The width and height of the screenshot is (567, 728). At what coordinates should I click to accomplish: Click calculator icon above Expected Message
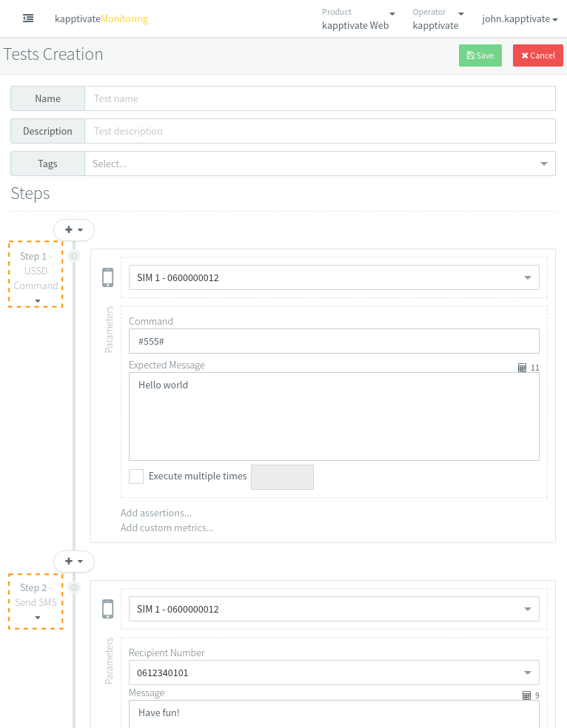pyautogui.click(x=522, y=368)
